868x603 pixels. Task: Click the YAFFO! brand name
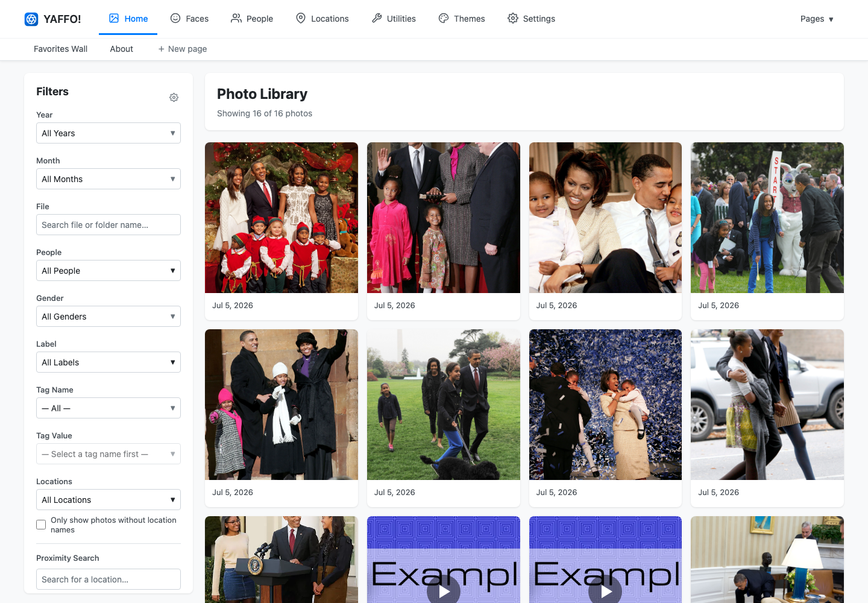coord(62,19)
